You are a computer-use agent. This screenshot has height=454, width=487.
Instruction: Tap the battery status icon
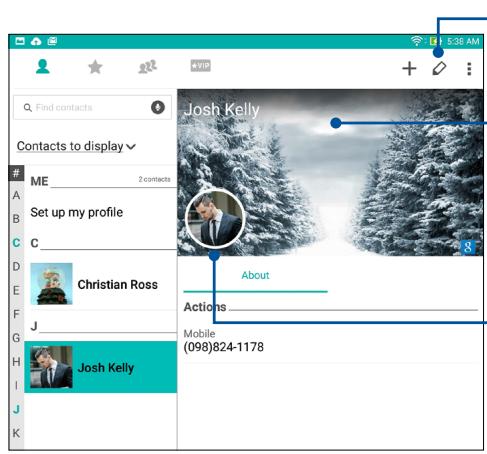click(435, 41)
